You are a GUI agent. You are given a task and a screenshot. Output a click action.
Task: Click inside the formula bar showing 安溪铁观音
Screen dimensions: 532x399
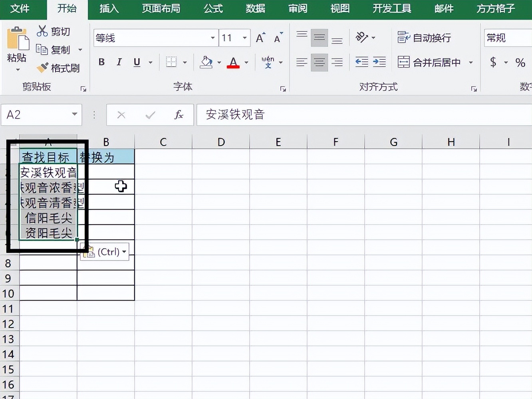(x=280, y=115)
